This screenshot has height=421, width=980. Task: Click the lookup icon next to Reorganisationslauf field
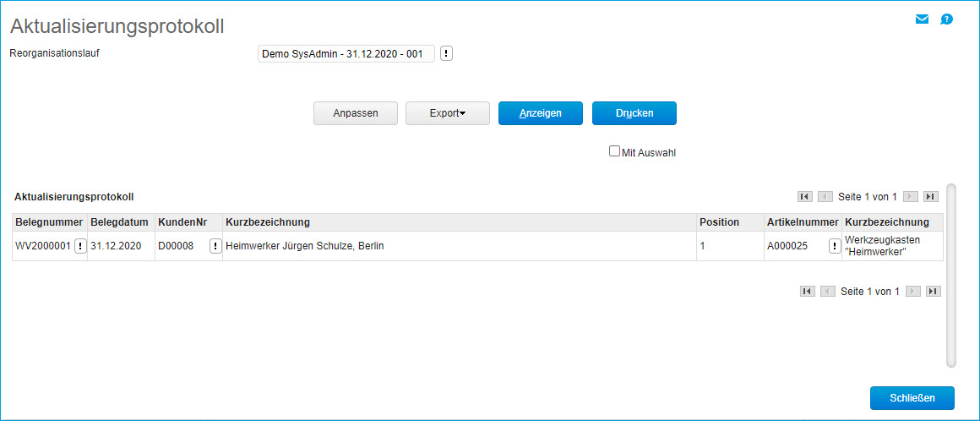point(447,53)
